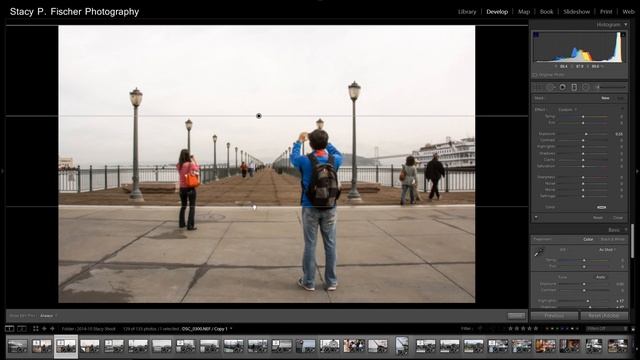Image resolution: width=640 pixels, height=360 pixels.
Task: Collapse the Histogram panel
Action: pos(626,25)
